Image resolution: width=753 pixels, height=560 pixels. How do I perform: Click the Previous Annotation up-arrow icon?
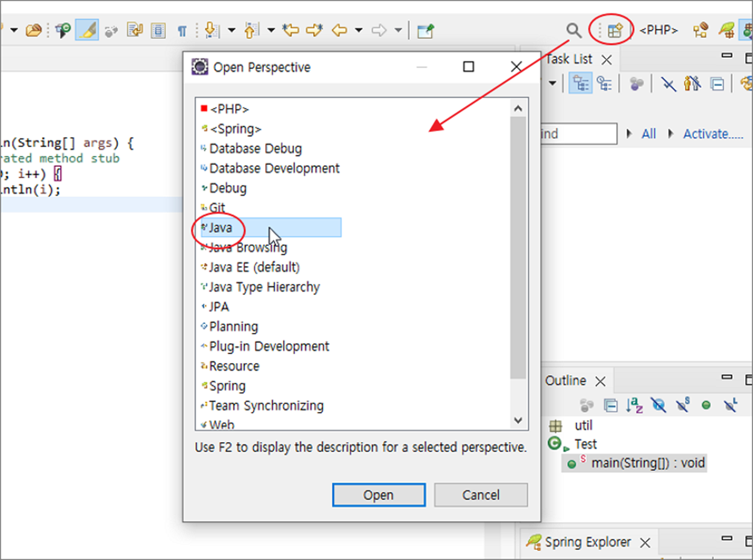[251, 30]
